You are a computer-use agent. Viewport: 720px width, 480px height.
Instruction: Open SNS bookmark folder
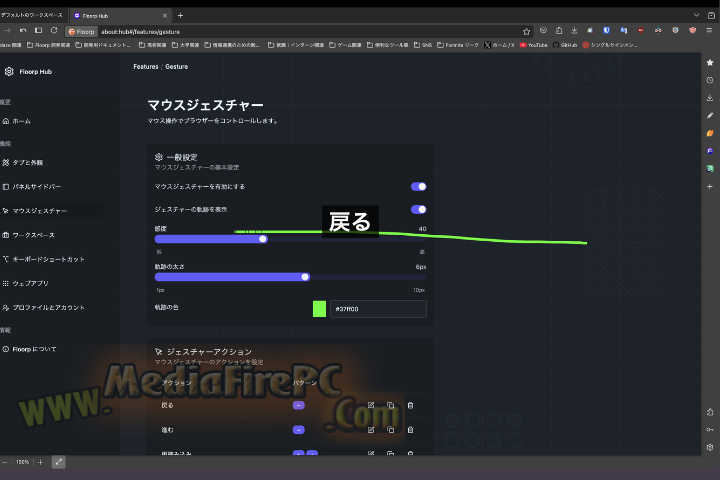tap(422, 45)
